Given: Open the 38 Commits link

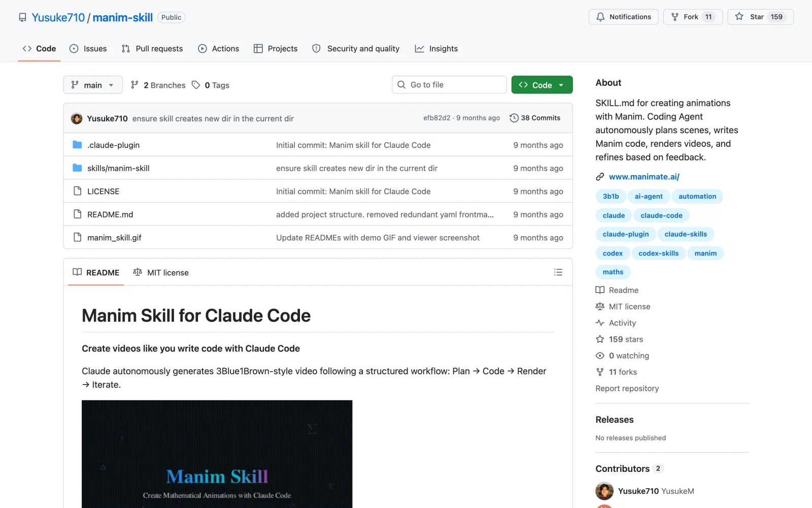Looking at the screenshot, I should [535, 118].
